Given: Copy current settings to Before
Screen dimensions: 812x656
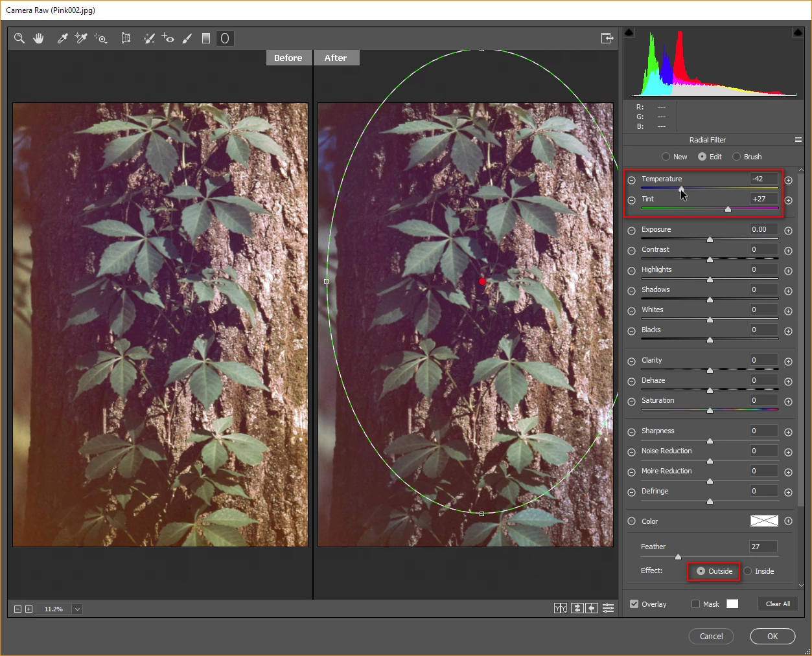Looking at the screenshot, I should pyautogui.click(x=592, y=608).
